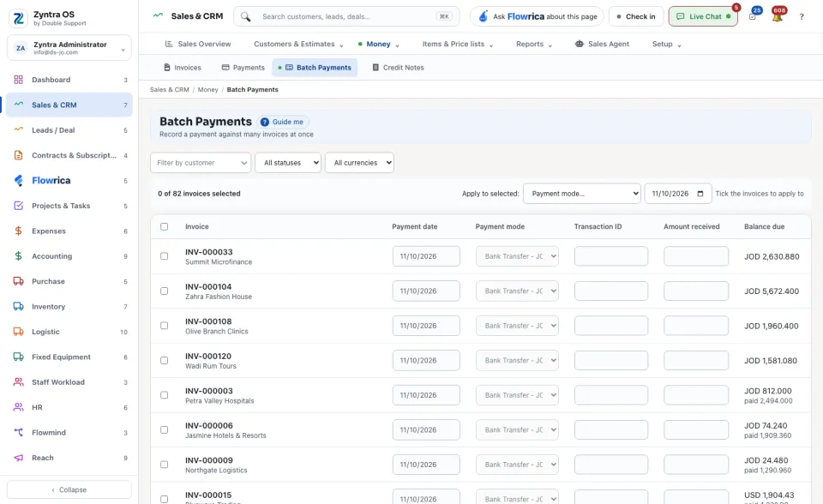The image size is (823, 504).
Task: Click the Staff Workload people icon
Action: [x=18, y=382]
